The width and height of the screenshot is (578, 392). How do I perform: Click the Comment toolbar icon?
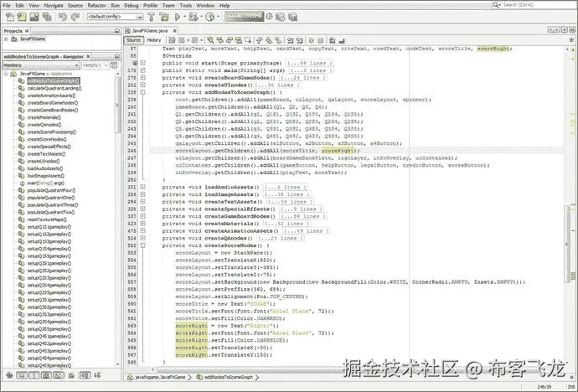332,40
